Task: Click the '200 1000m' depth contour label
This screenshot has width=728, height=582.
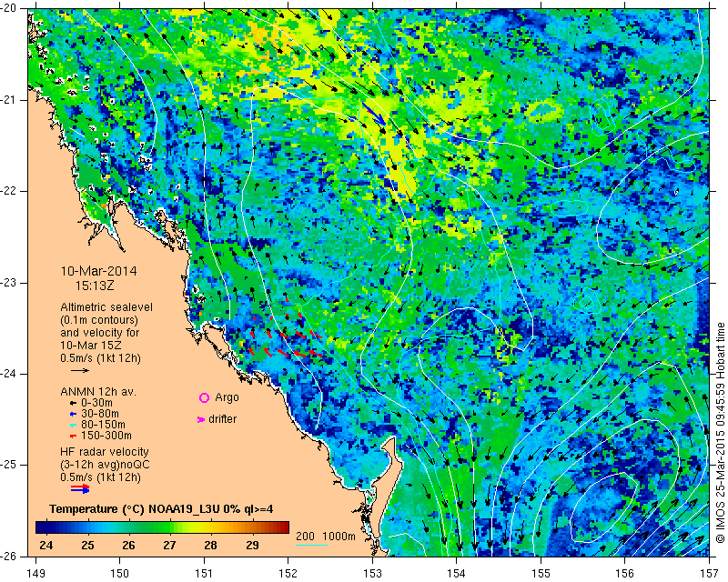Action: [x=326, y=537]
